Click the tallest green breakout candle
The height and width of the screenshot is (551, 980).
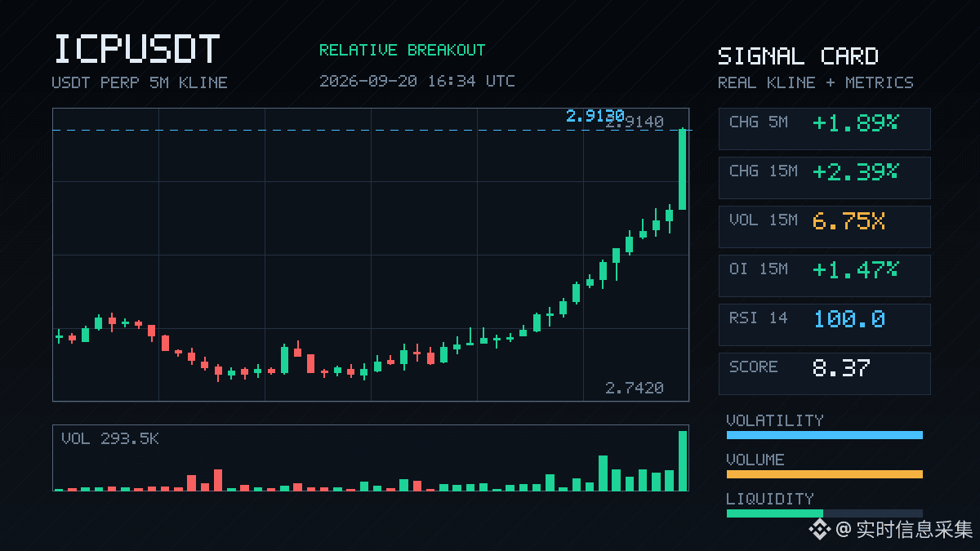pyautogui.click(x=682, y=169)
